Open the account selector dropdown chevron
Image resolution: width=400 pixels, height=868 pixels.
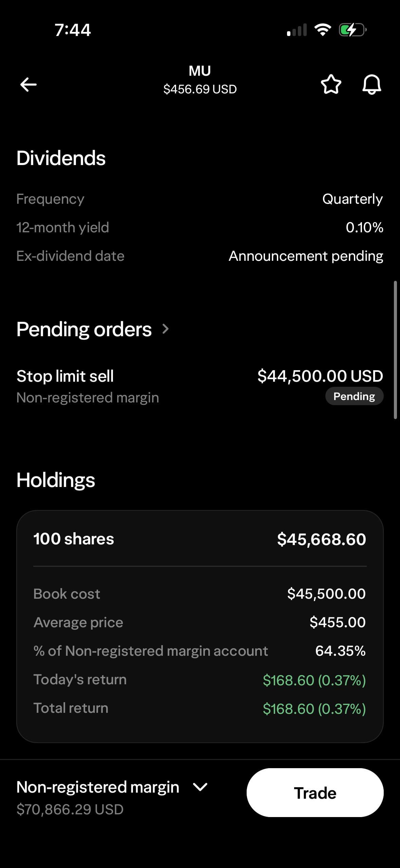point(200,787)
